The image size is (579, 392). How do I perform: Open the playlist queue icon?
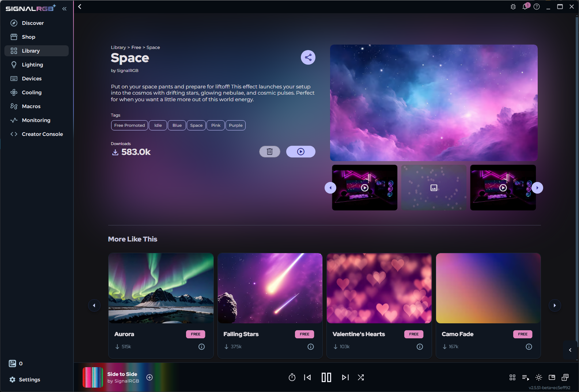(x=526, y=377)
